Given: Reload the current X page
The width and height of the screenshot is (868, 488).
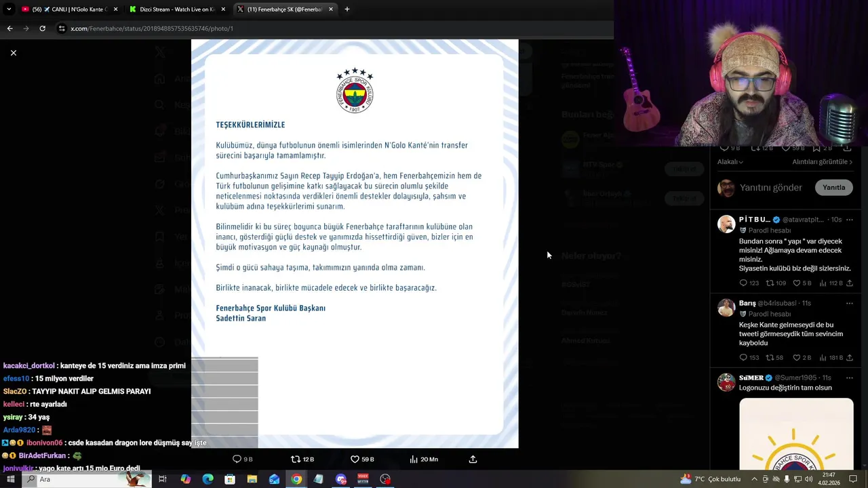Looking at the screenshot, I should click(x=42, y=28).
